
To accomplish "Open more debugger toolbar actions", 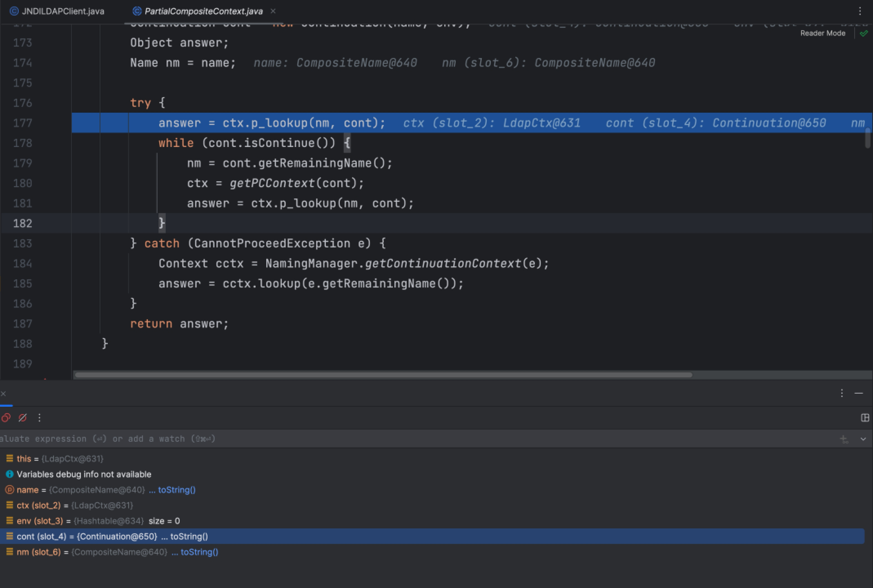I will click(x=39, y=418).
